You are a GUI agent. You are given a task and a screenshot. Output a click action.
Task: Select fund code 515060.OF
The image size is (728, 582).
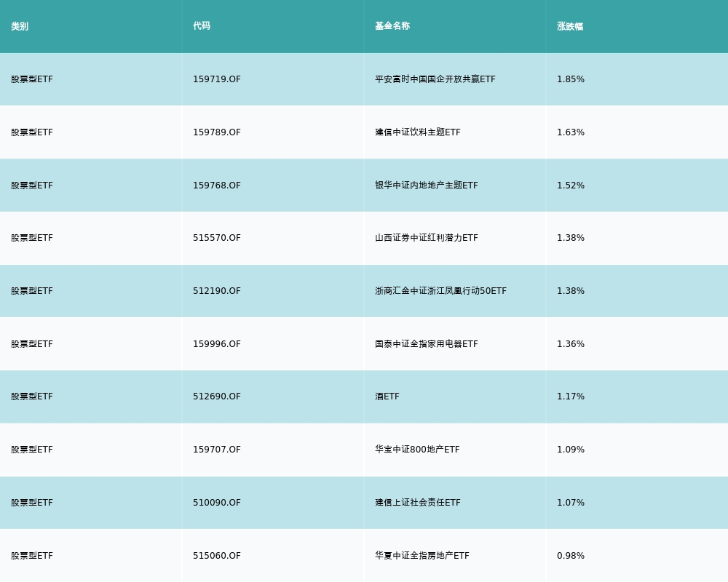pyautogui.click(x=217, y=556)
